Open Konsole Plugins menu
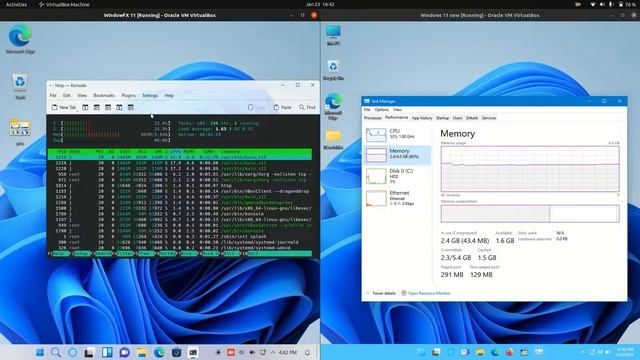 click(128, 96)
